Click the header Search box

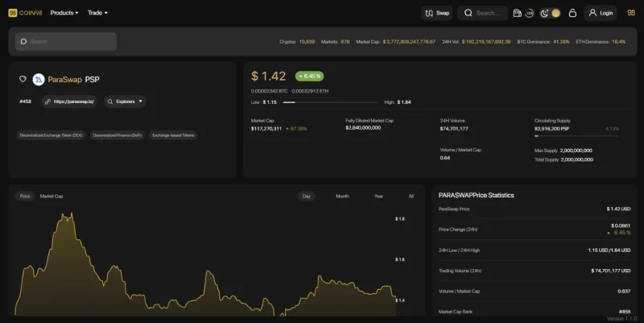[482, 13]
